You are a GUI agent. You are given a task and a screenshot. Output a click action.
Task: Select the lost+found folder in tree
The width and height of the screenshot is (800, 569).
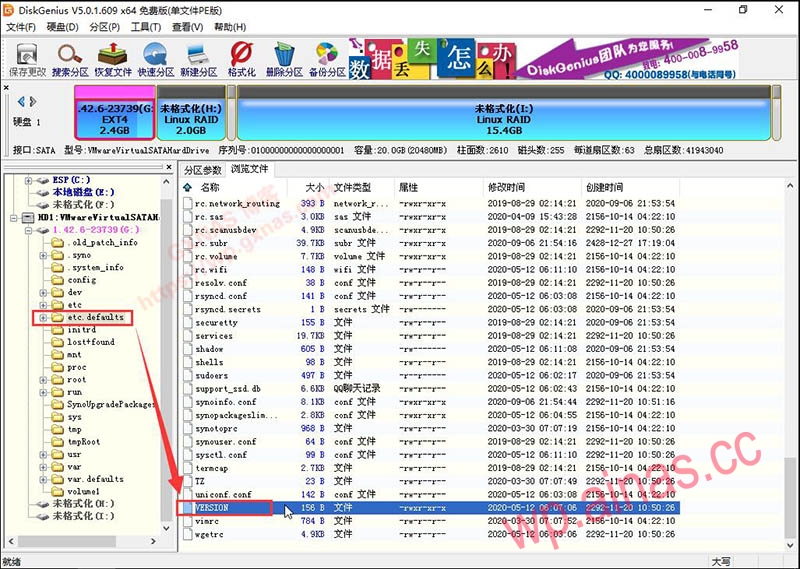tap(91, 342)
